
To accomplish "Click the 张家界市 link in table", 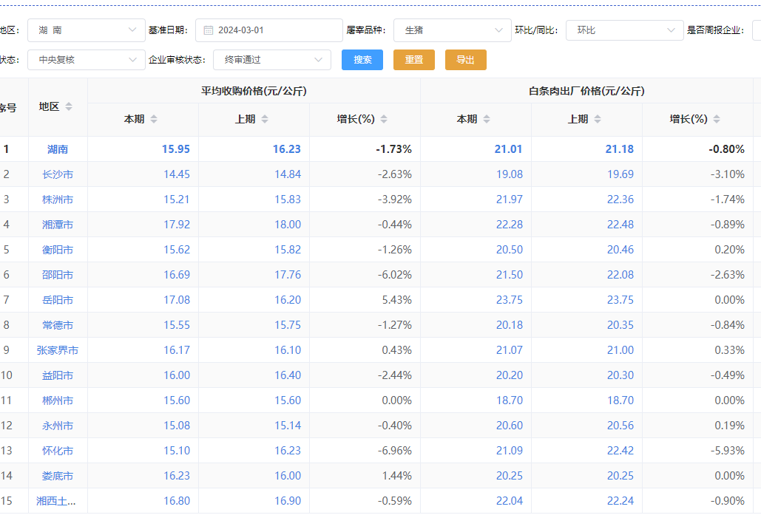I will click(58, 350).
